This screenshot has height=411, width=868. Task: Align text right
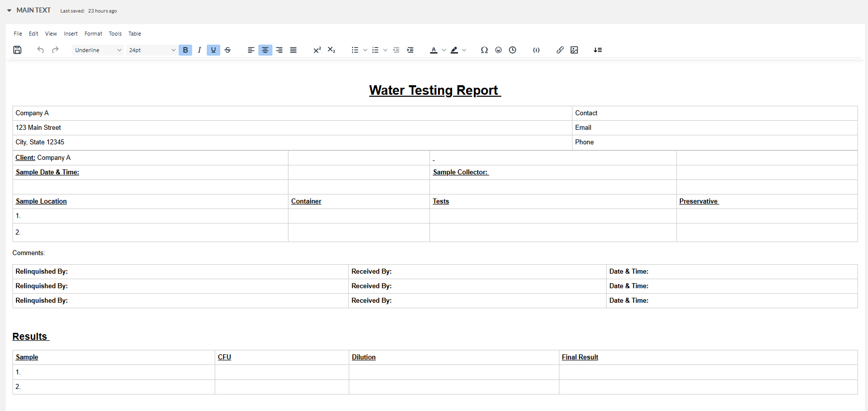point(279,50)
